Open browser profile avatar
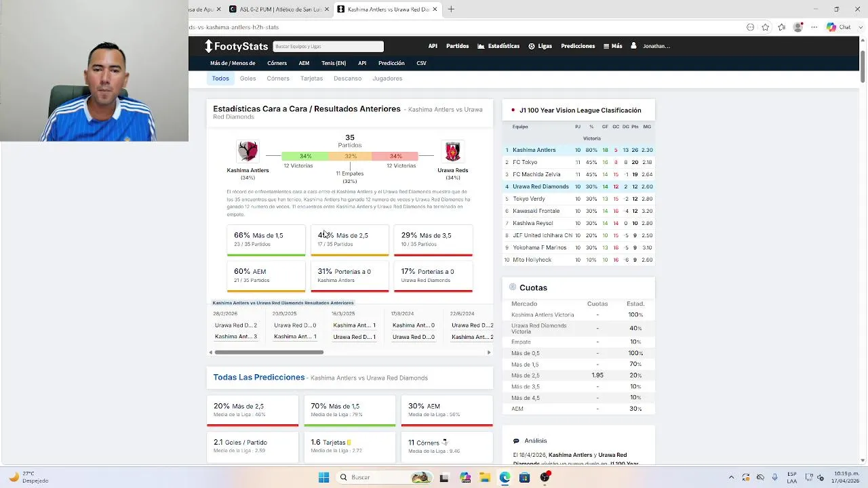 click(x=798, y=27)
